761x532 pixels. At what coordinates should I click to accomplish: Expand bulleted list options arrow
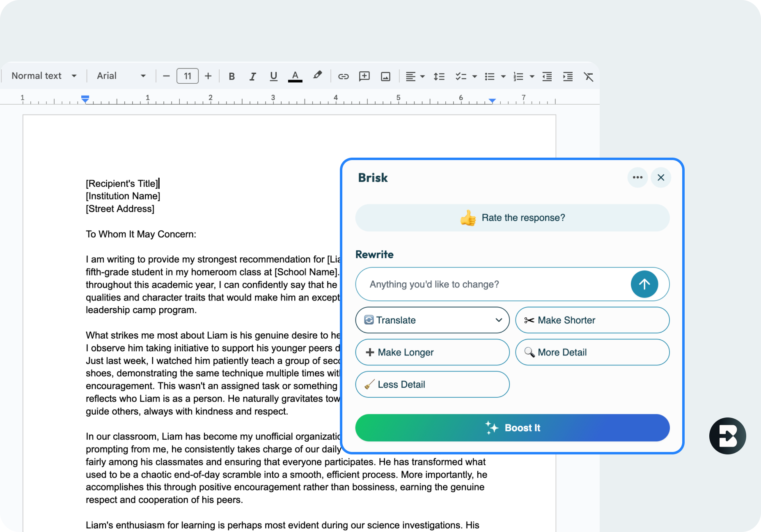click(503, 76)
